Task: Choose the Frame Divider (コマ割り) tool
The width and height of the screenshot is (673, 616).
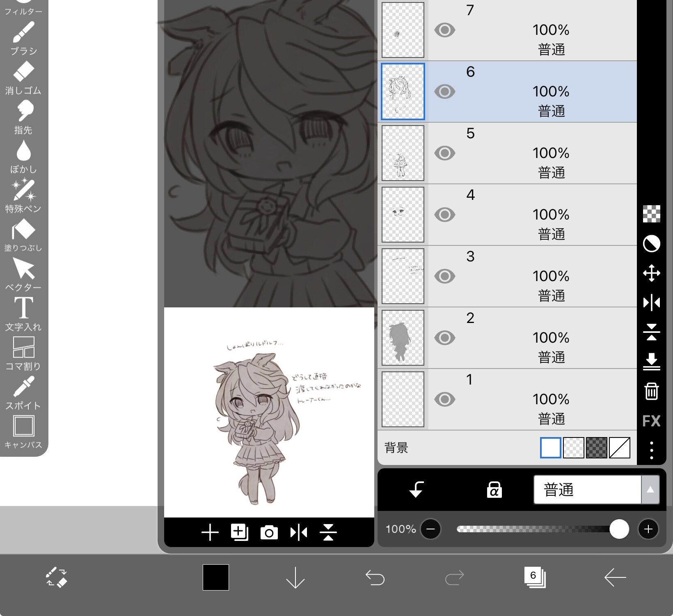Action: 23,353
